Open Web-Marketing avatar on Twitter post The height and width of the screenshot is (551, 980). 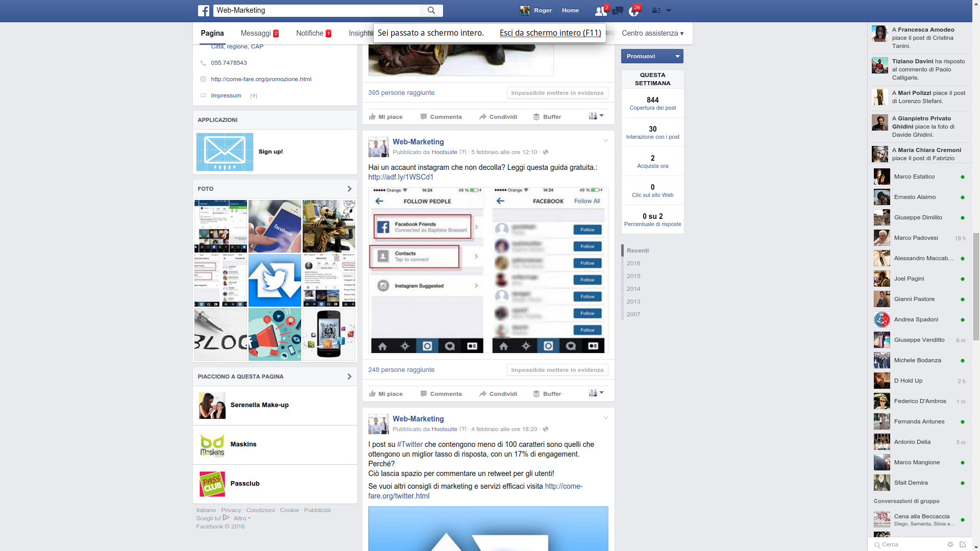click(378, 424)
